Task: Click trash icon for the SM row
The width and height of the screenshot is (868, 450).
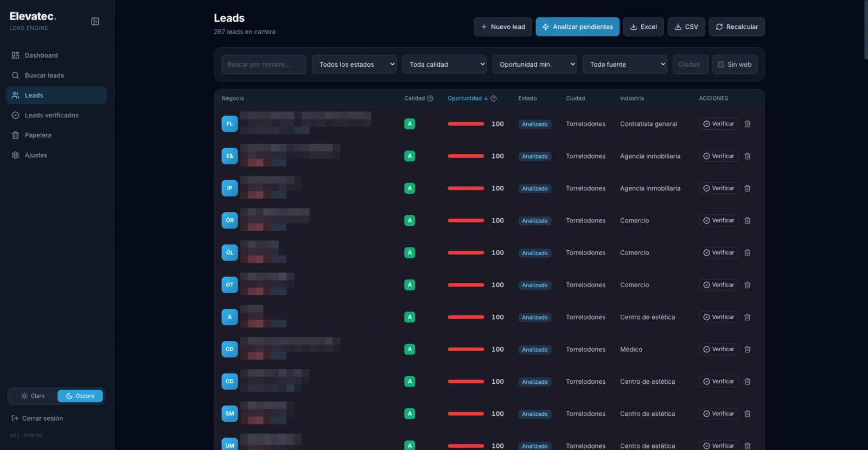Action: tap(747, 414)
